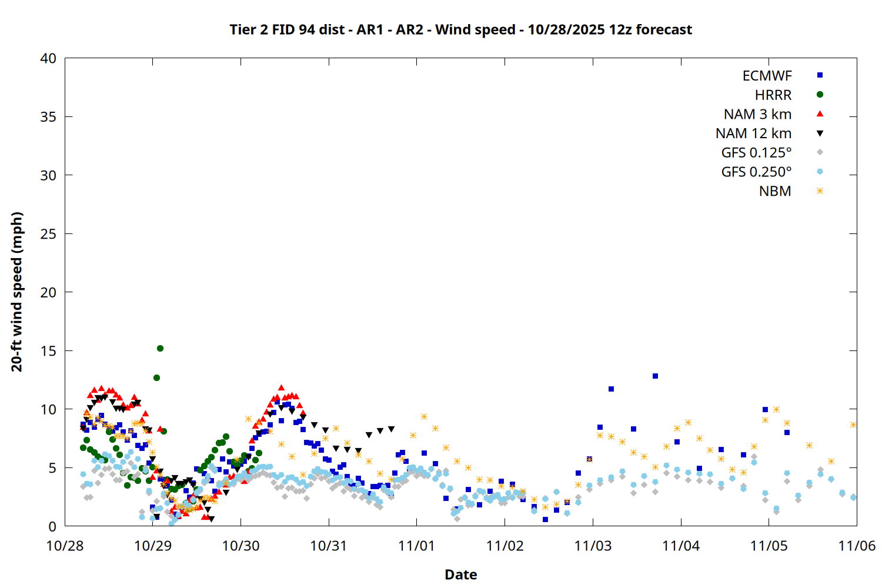This screenshot has height=588, width=882.
Task: Click the NAM 3 km red triangle marker
Action: coord(820,114)
